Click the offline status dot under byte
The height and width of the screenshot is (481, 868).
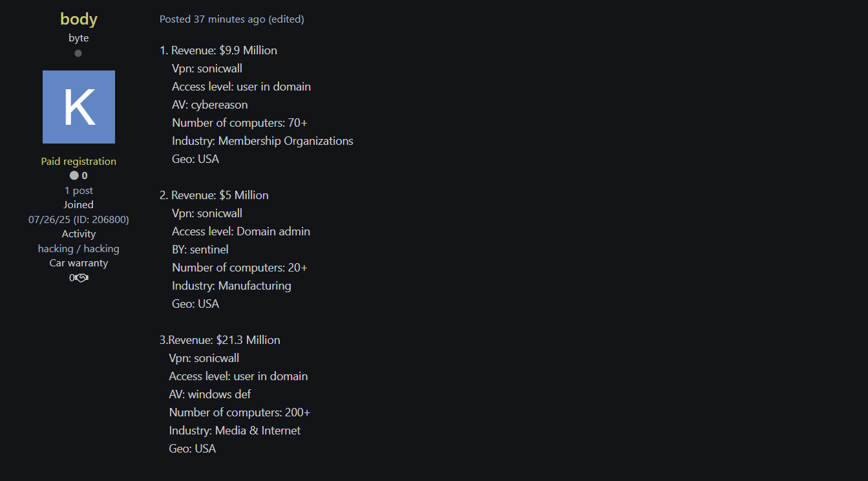78,53
